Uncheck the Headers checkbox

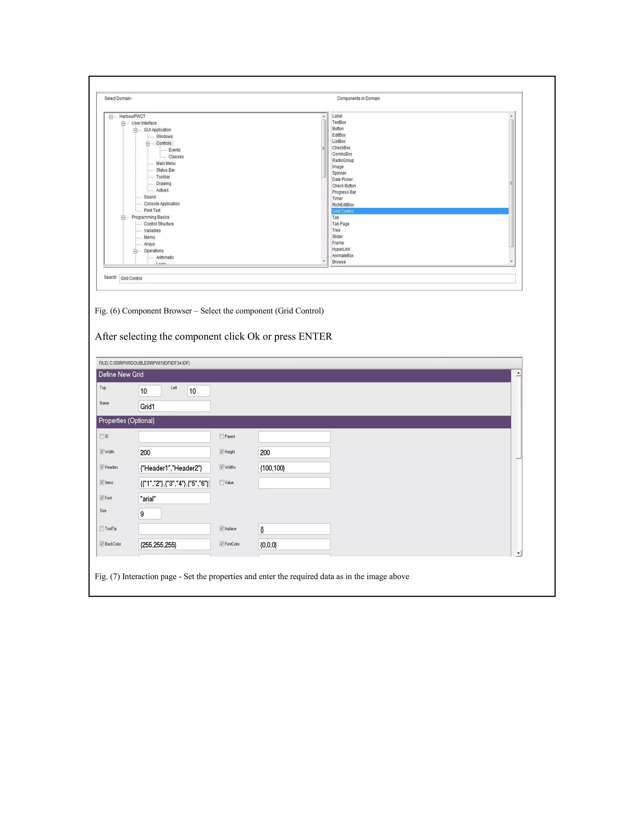pyautogui.click(x=102, y=467)
